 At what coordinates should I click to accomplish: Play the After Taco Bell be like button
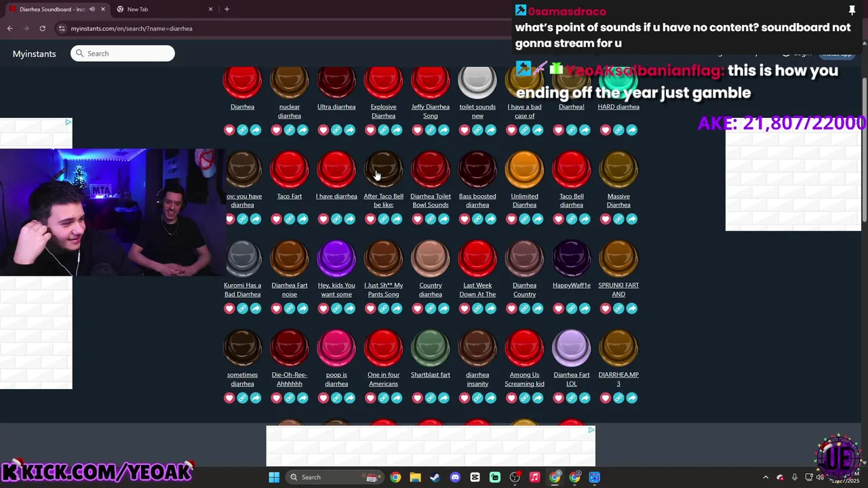pos(383,169)
